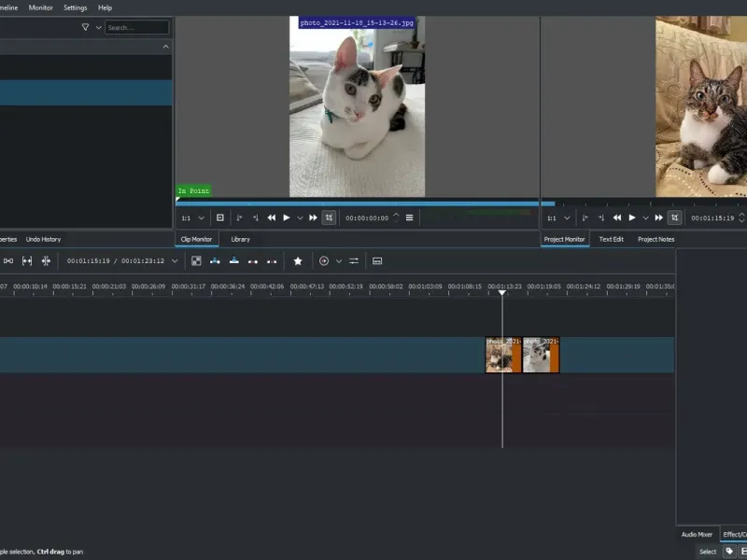Toggle the subtitle tool icon in timeline toolbar
Image resolution: width=747 pixels, height=560 pixels.
[377, 261]
